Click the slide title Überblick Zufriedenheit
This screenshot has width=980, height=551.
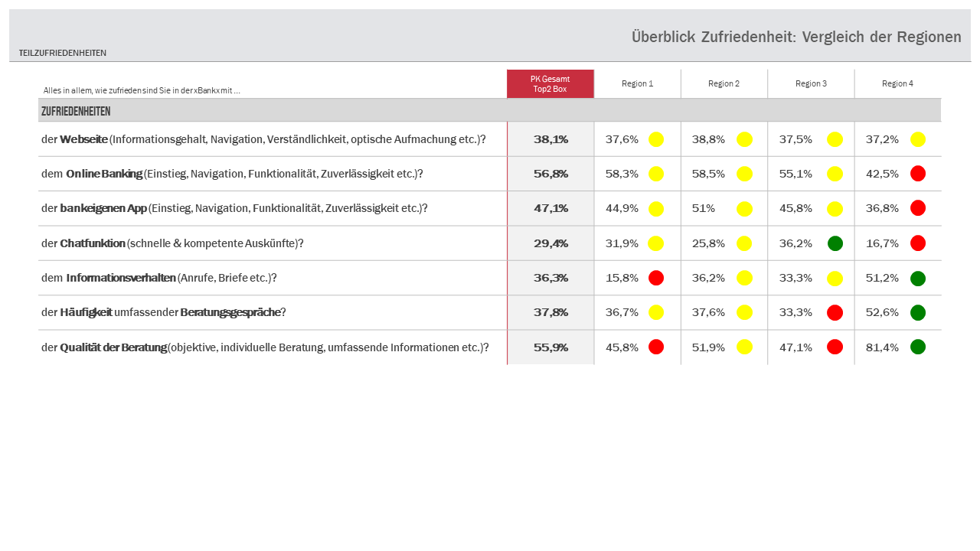(x=796, y=37)
